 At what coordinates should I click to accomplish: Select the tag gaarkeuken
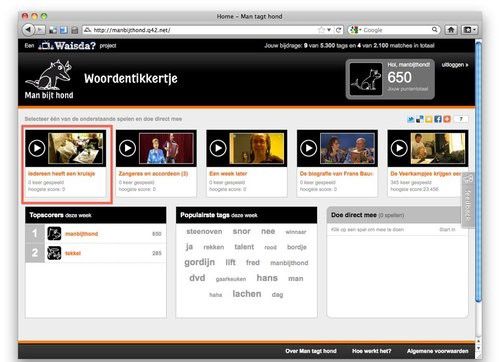231,279
